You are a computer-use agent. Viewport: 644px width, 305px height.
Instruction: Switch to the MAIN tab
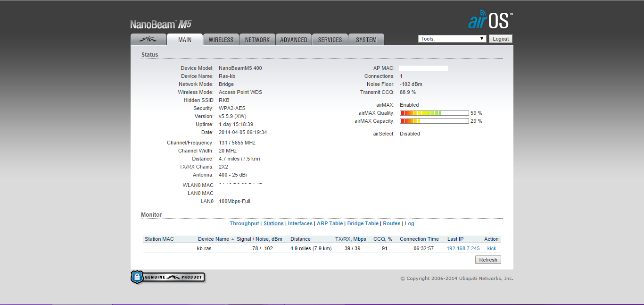coord(185,40)
